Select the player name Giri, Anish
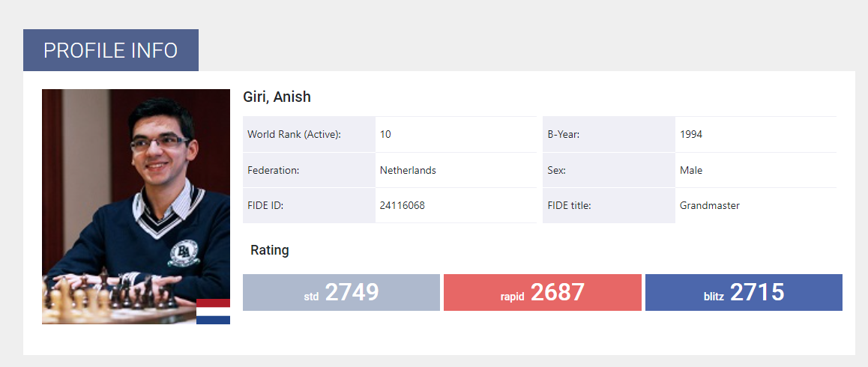 277,97
